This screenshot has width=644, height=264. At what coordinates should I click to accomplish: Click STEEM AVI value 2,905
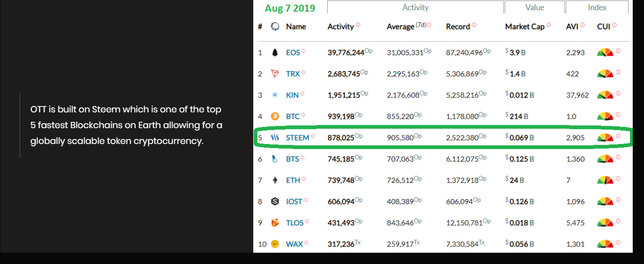coord(575,138)
